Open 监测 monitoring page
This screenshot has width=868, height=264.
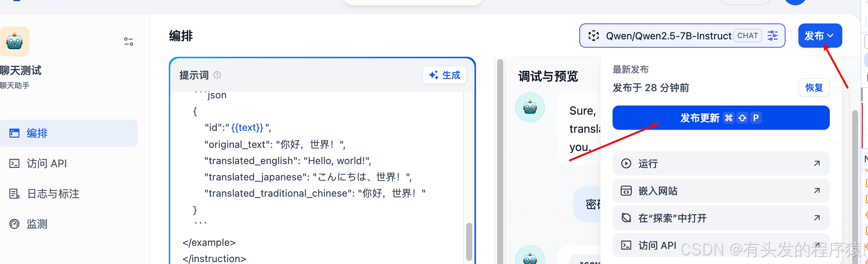[69, 224]
